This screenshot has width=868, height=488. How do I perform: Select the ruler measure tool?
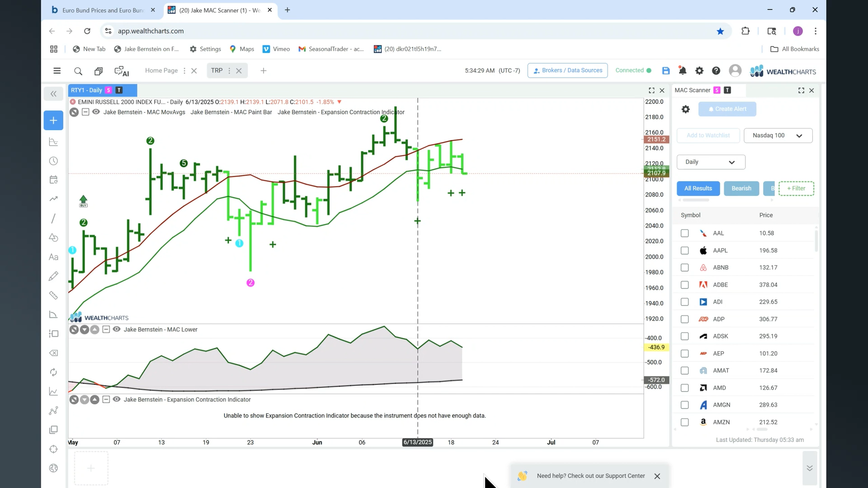tap(53, 296)
